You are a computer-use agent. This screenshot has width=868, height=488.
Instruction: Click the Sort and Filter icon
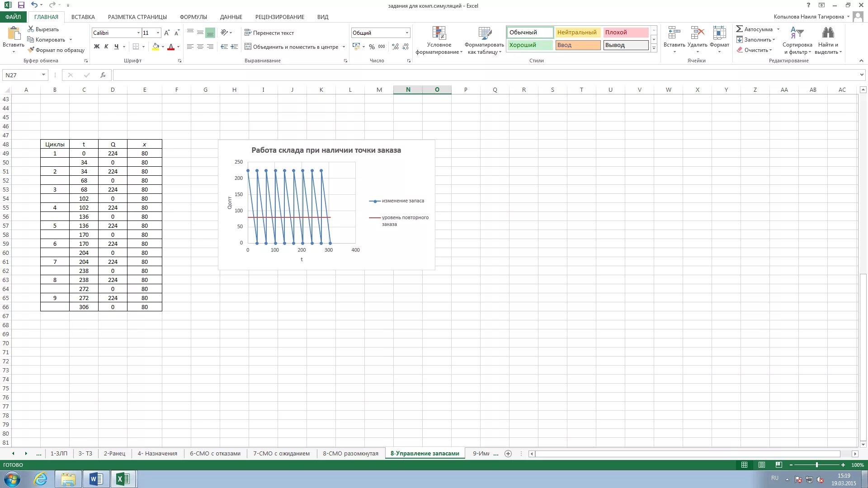[797, 33]
